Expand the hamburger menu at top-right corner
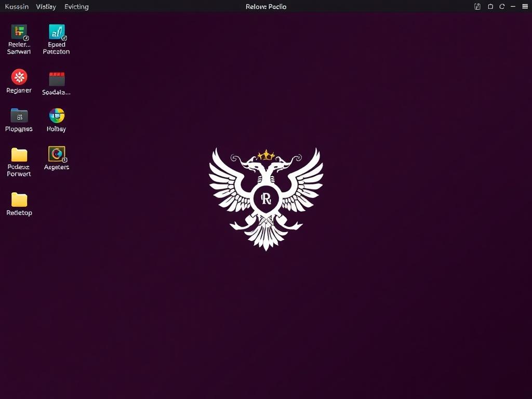The image size is (532, 399). 525,7
